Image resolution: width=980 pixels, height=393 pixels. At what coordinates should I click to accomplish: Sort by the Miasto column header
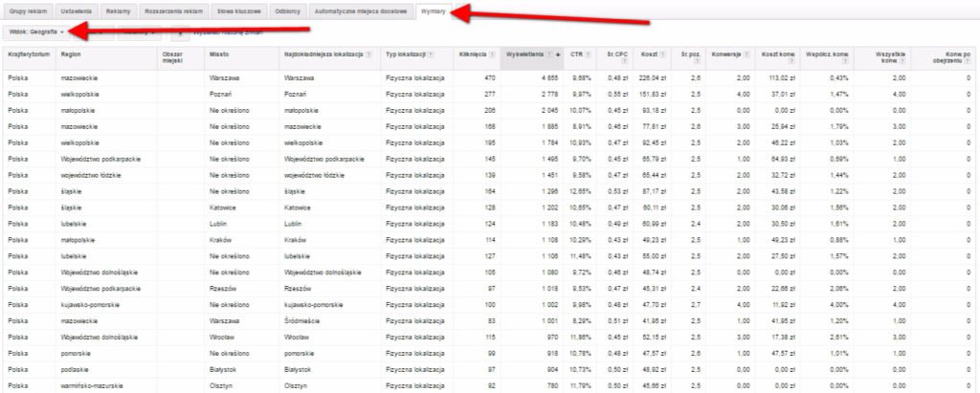point(219,55)
